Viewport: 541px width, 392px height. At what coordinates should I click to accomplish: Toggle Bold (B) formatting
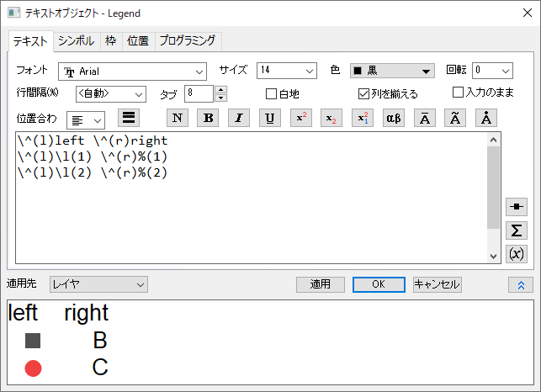[208, 118]
